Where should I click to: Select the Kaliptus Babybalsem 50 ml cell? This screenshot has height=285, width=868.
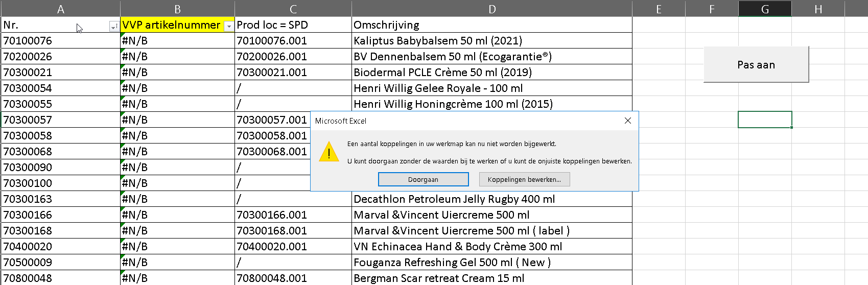coord(492,40)
